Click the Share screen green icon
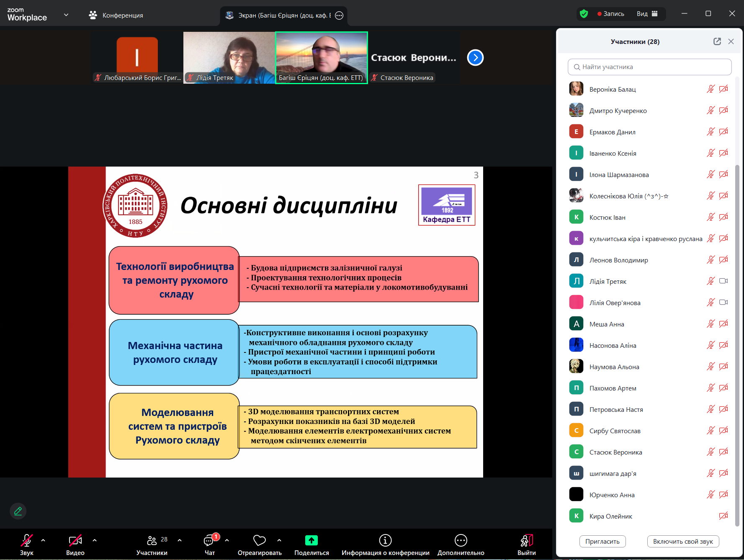 (x=311, y=541)
